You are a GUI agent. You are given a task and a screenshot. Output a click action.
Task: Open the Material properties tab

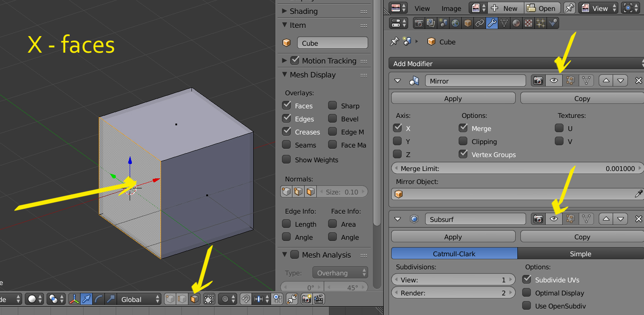coord(516,23)
